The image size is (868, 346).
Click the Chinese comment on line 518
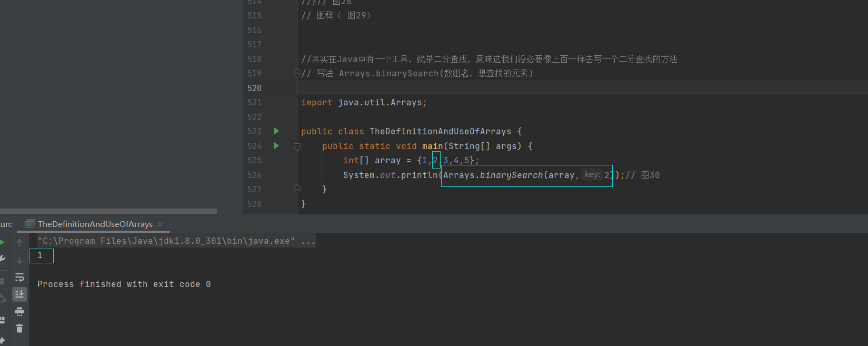click(x=490, y=60)
